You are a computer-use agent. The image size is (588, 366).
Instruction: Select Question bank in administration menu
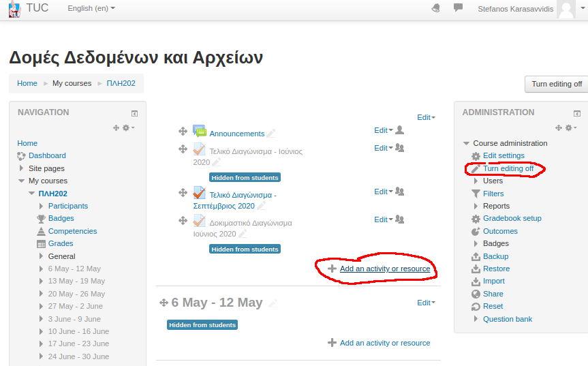(x=507, y=319)
